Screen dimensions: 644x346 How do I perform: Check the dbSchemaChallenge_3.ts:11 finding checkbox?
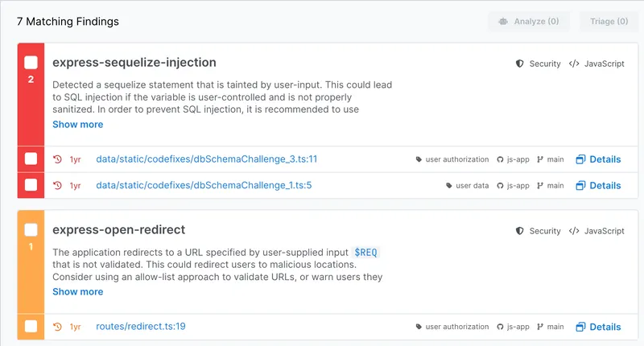[31, 159]
